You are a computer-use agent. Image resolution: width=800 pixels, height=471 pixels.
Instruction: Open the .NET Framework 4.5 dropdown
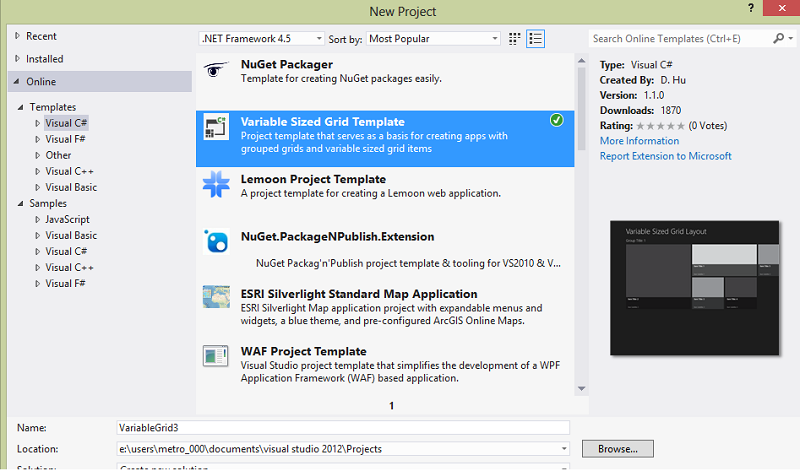(x=262, y=39)
